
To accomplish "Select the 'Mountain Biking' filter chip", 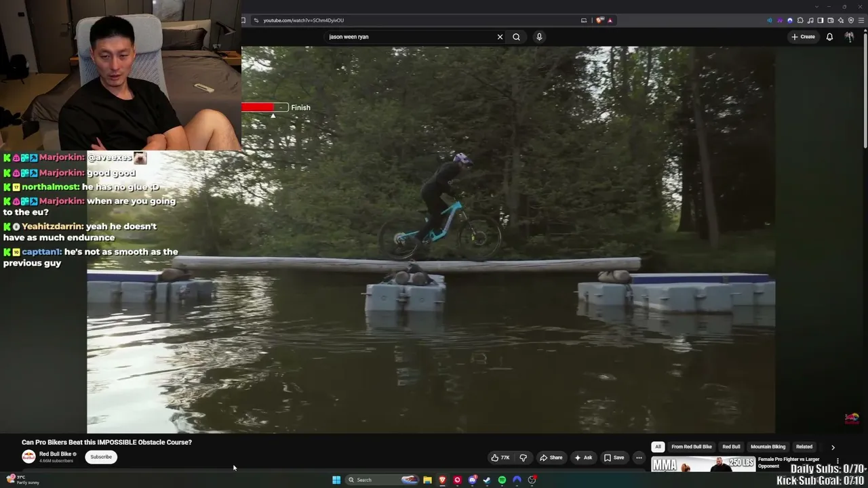I will point(768,447).
